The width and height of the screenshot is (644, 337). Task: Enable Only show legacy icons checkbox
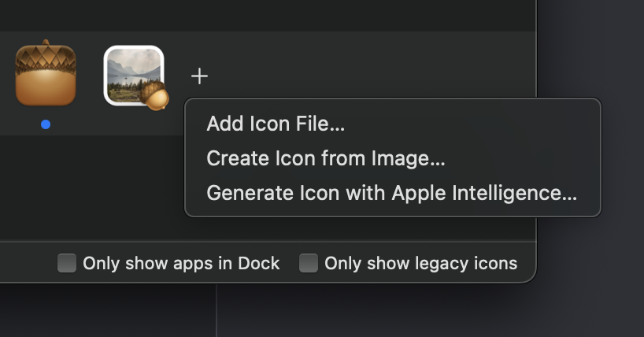309,263
